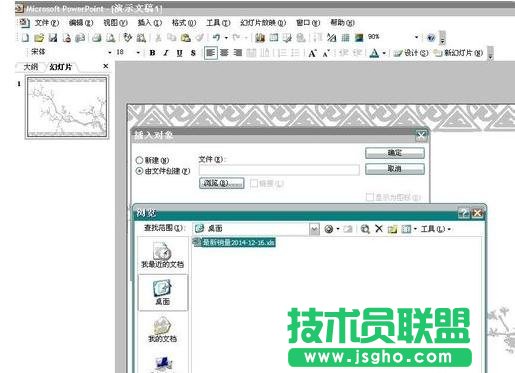This screenshot has height=373, width=515.
Task: Open the font size dropdown
Action: pyautogui.click(x=138, y=53)
